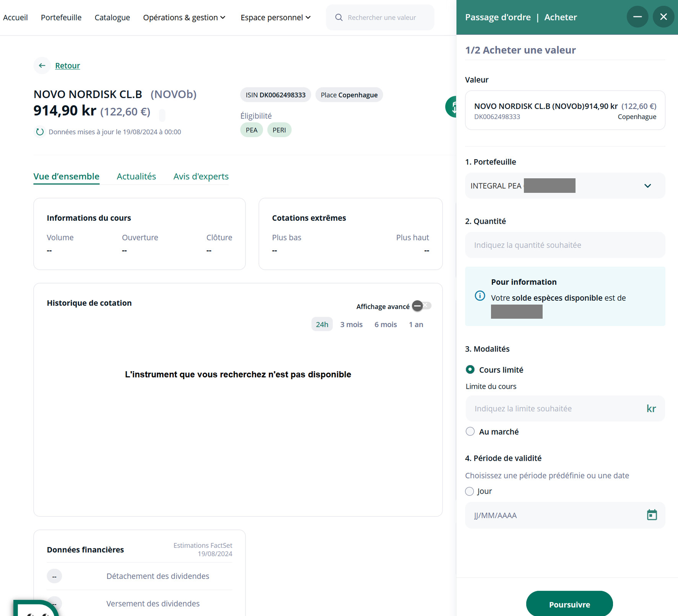Image resolution: width=678 pixels, height=616 pixels.
Task: Close the Passage d'ordre panel
Action: 663,17
